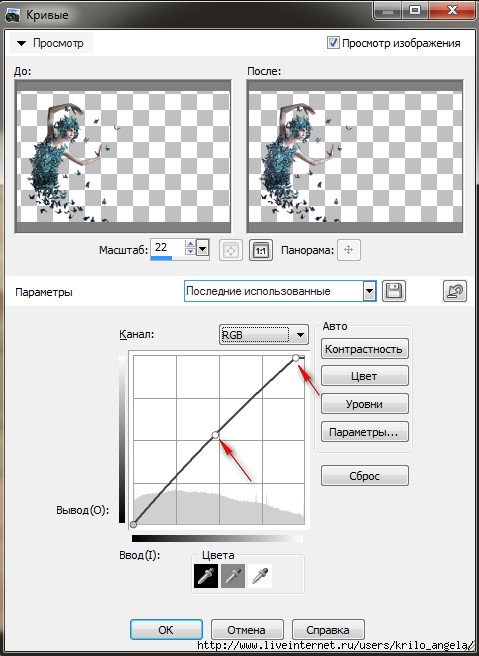479x656 pixels.
Task: Click the Сброс reset button
Action: coord(364,476)
